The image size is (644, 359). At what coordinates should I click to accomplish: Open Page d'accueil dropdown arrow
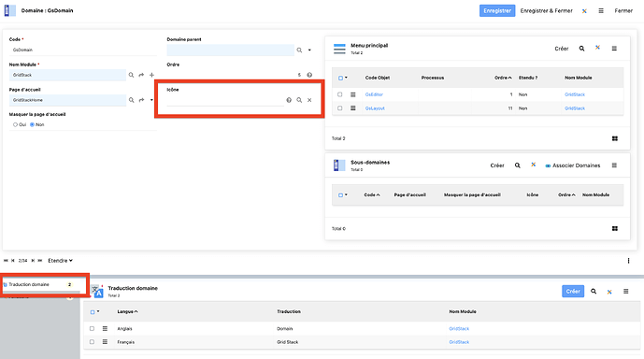click(x=152, y=100)
